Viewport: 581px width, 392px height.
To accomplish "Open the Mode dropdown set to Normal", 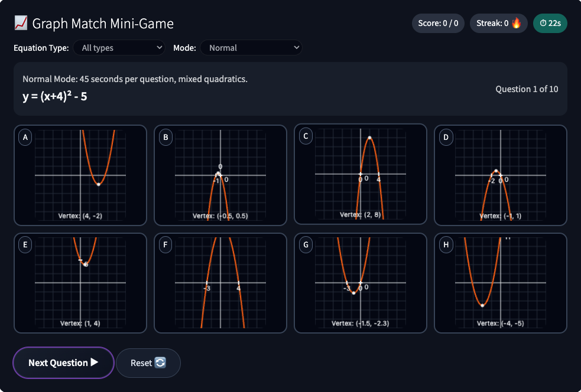I will click(251, 48).
